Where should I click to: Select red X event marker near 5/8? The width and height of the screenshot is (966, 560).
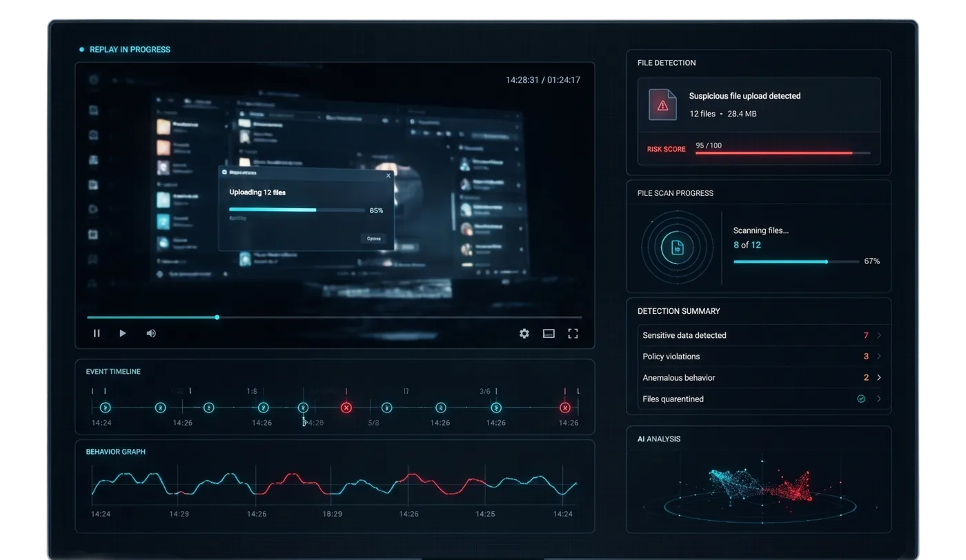(346, 408)
